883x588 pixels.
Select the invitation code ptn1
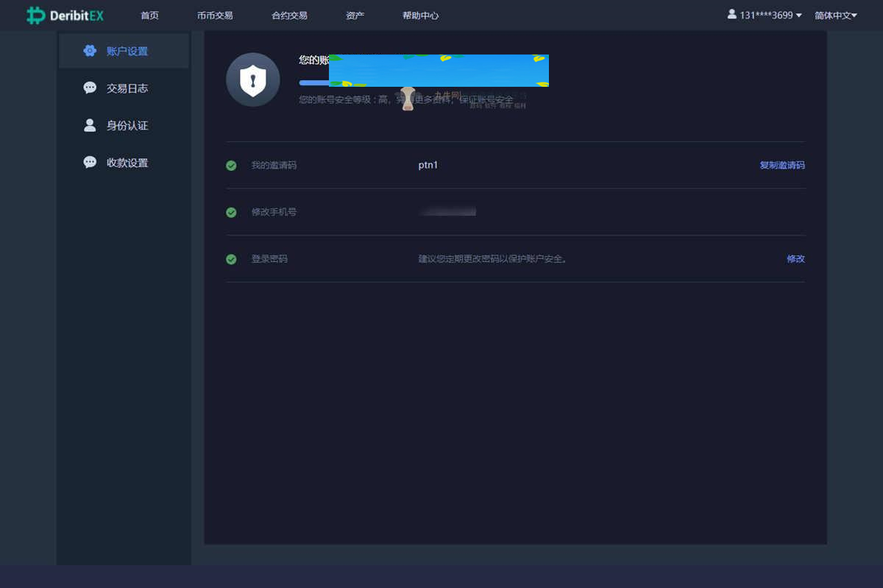coord(428,166)
